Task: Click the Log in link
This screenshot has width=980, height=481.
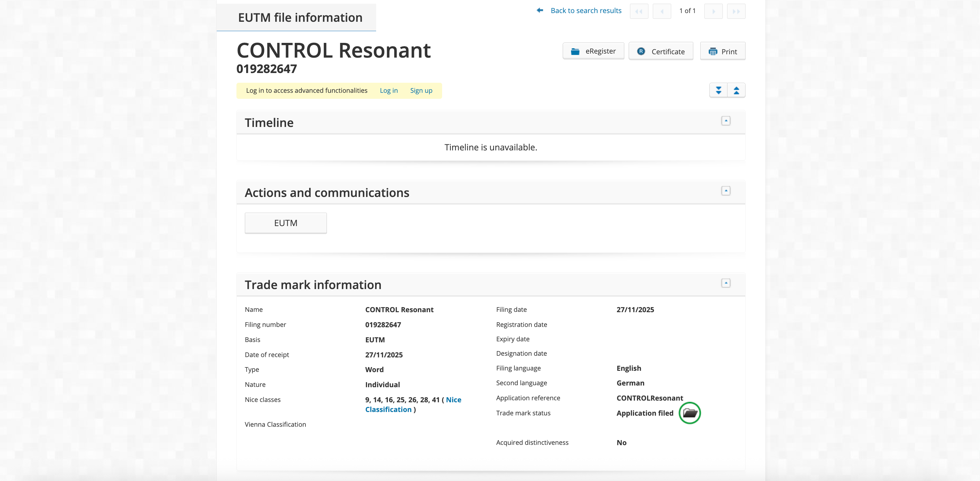Action: [389, 90]
